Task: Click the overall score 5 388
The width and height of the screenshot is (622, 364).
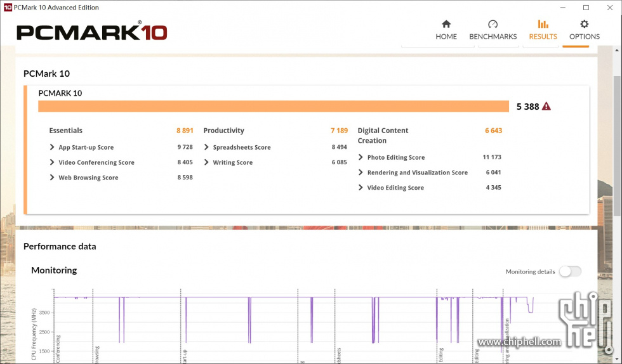Action: [527, 107]
